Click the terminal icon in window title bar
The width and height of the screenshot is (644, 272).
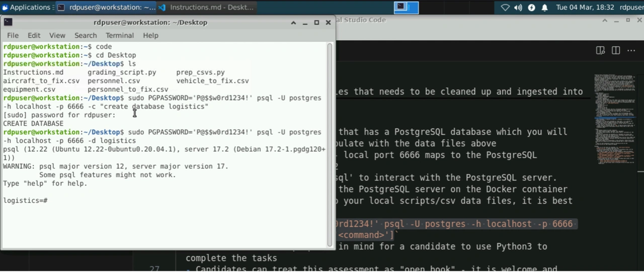(8, 22)
